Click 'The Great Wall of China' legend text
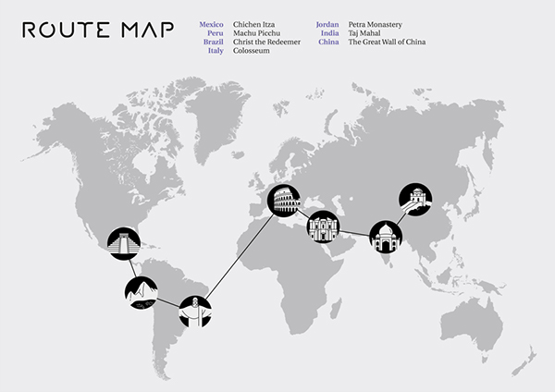555x392 pixels. (387, 42)
